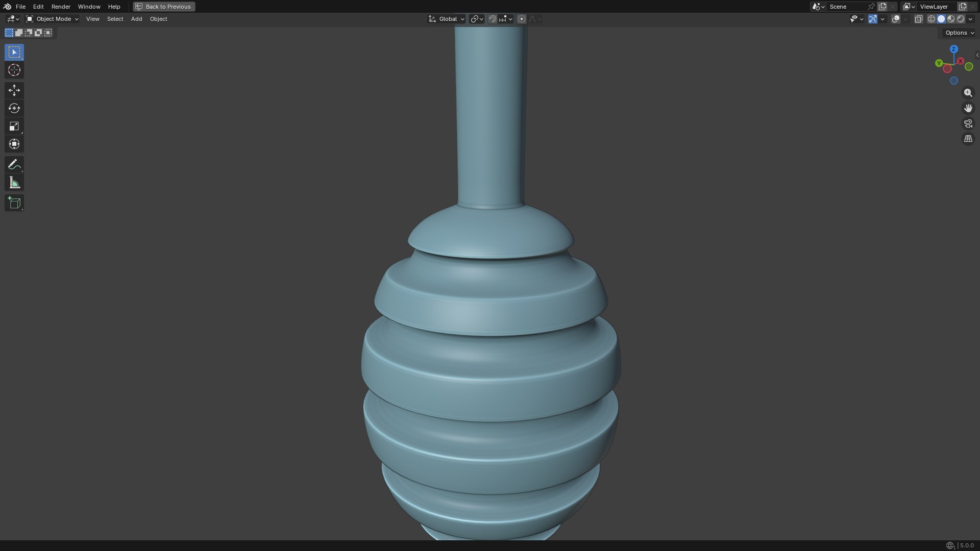Expand the viewport shading options arrow
Viewport: 980px width, 551px height.
(x=970, y=19)
